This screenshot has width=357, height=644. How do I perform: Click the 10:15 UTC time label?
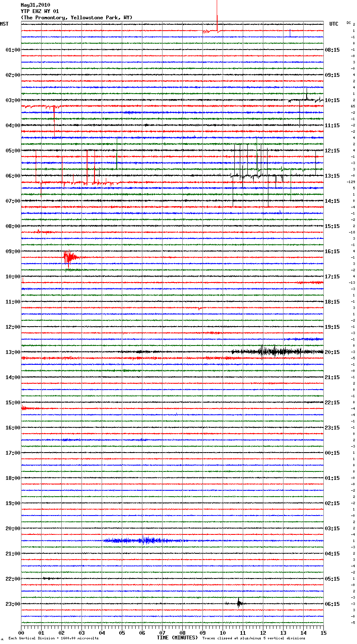tap(332, 100)
